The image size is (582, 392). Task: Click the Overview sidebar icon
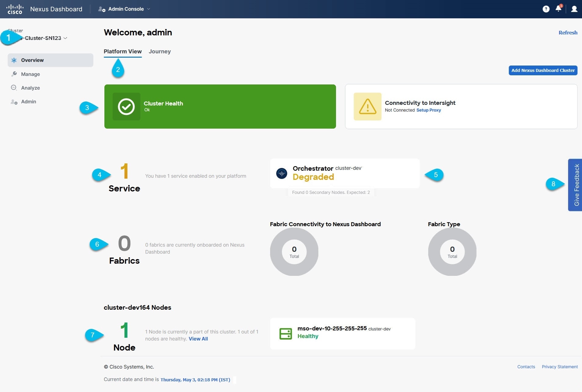pyautogui.click(x=14, y=60)
